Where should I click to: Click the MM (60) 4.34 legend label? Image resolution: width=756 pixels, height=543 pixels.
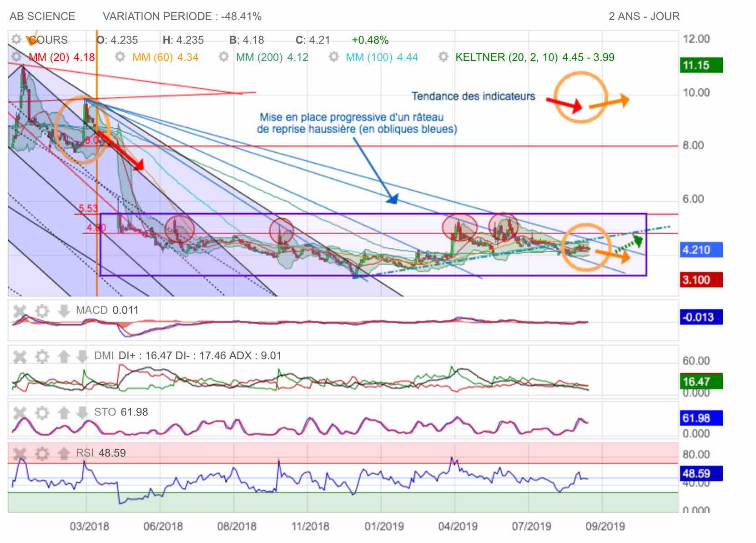click(x=165, y=57)
